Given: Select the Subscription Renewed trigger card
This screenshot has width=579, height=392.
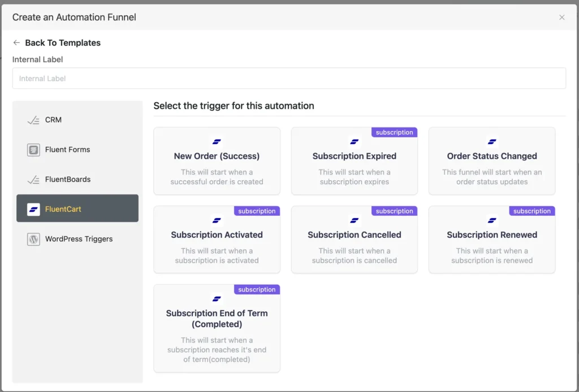Looking at the screenshot, I should click(492, 240).
